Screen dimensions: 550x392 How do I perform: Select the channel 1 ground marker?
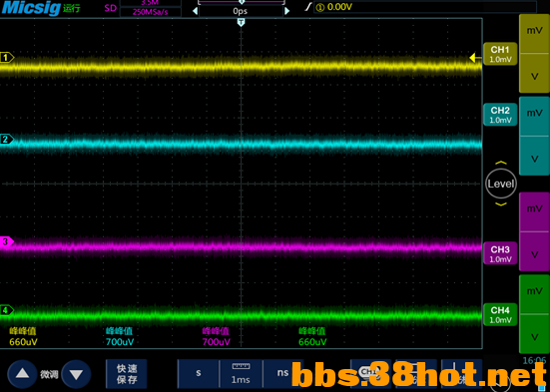[7, 57]
